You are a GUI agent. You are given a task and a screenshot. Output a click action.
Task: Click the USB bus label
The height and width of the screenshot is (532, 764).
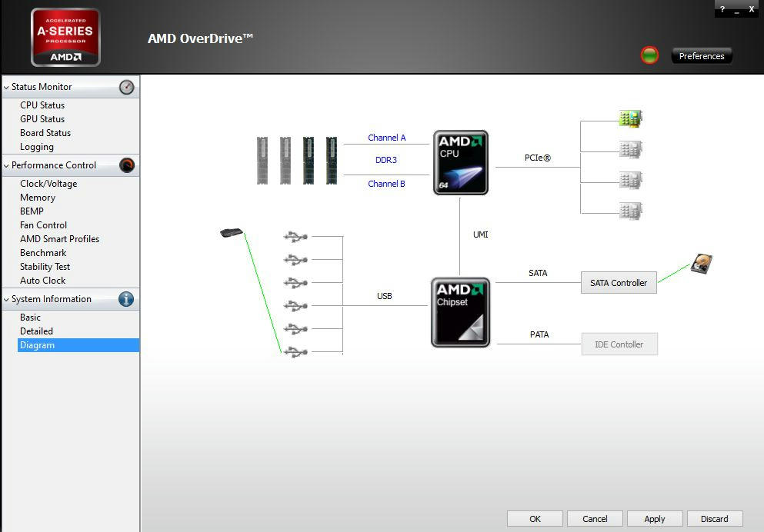pyautogui.click(x=385, y=296)
